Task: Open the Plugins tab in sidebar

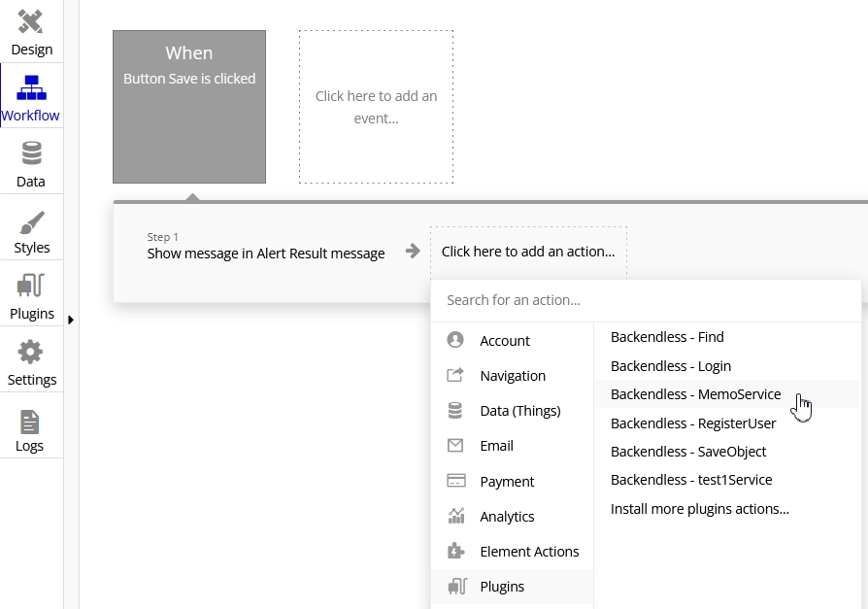Action: (31, 297)
